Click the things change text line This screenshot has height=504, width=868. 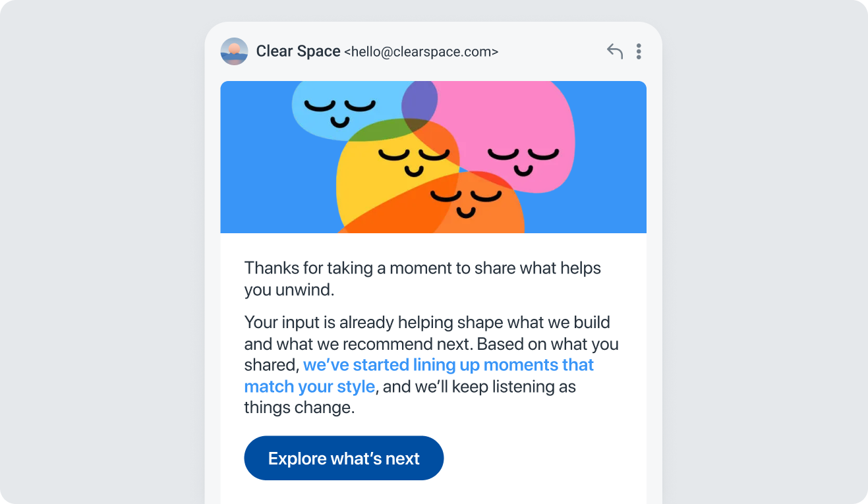pyautogui.click(x=299, y=408)
